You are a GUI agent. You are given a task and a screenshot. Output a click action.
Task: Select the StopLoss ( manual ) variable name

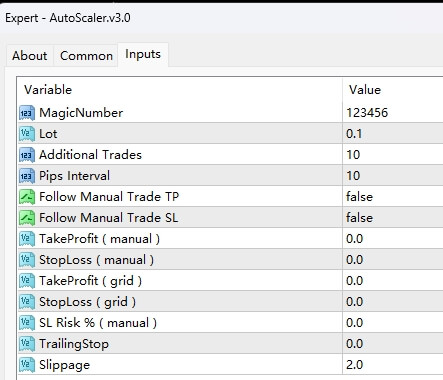click(x=96, y=260)
